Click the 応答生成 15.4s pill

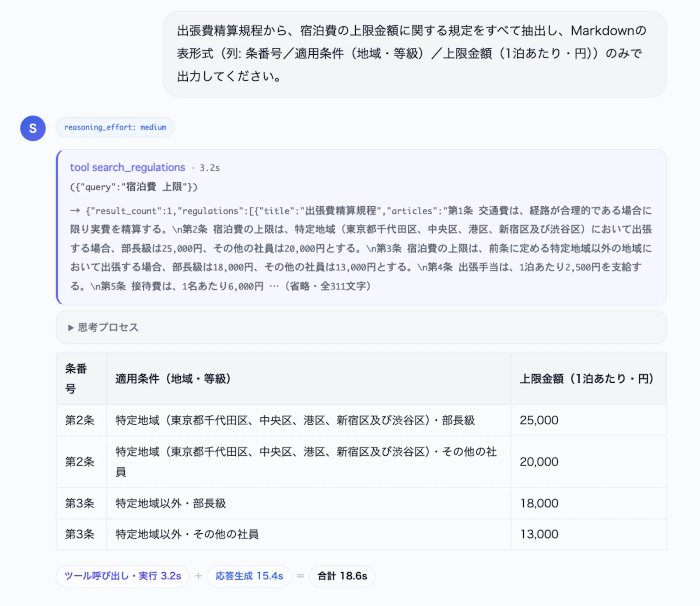tap(249, 576)
